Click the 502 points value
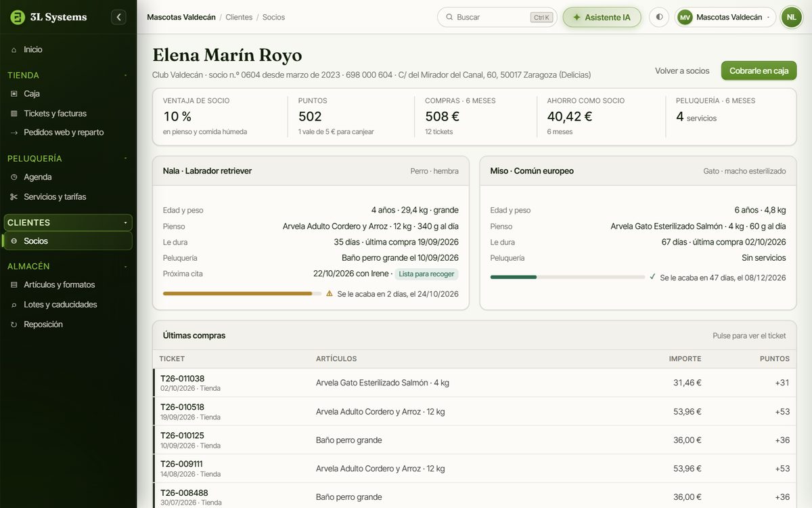The width and height of the screenshot is (812, 508). click(310, 117)
